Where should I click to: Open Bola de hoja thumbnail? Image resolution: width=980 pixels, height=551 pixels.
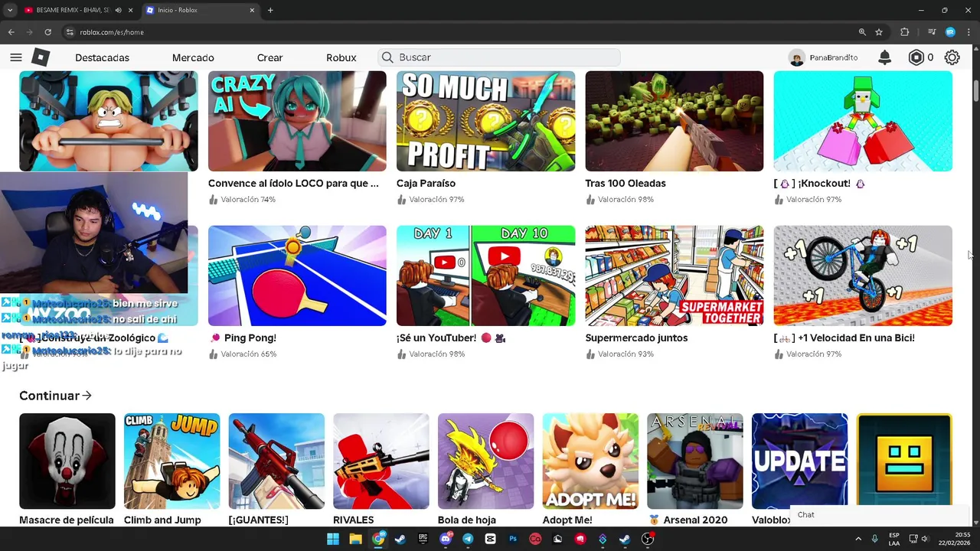[485, 461]
